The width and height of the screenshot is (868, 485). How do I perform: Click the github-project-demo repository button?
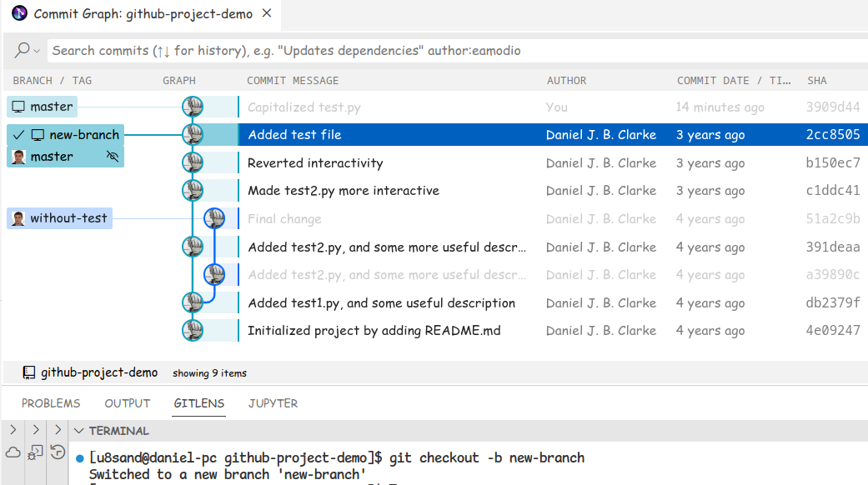click(x=98, y=372)
